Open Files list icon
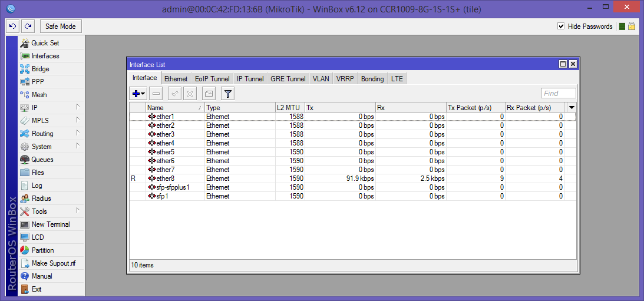644x301 pixels. pyautogui.click(x=25, y=173)
